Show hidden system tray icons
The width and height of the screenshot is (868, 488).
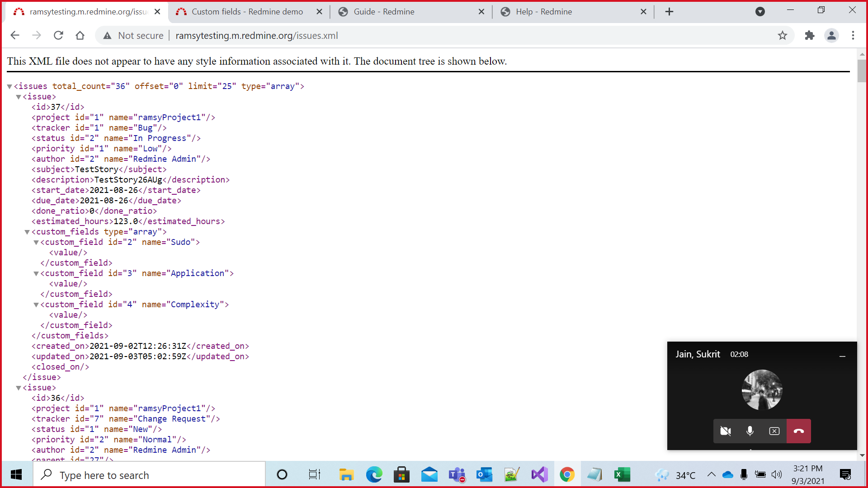(x=711, y=474)
